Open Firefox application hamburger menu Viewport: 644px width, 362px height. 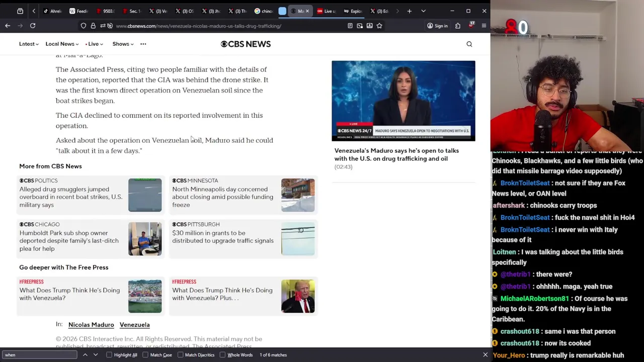(484, 26)
